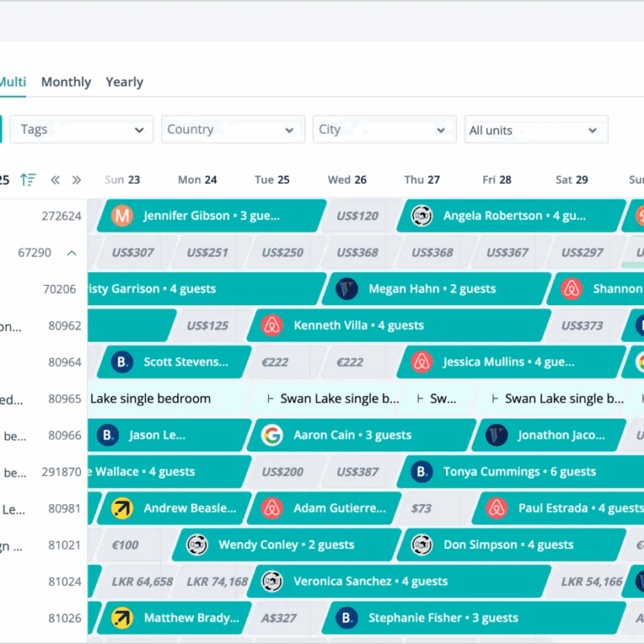Advance dates with double-right chevron
This screenshot has width=644, height=644.
76,180
